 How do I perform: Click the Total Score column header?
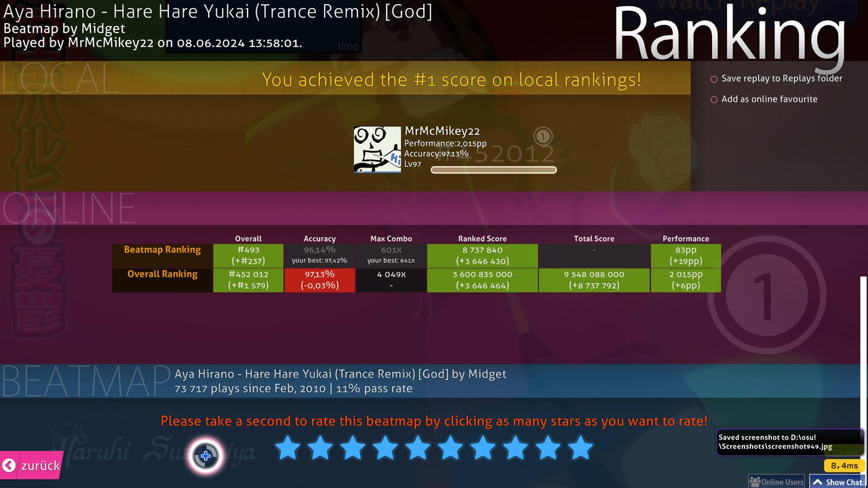point(594,239)
